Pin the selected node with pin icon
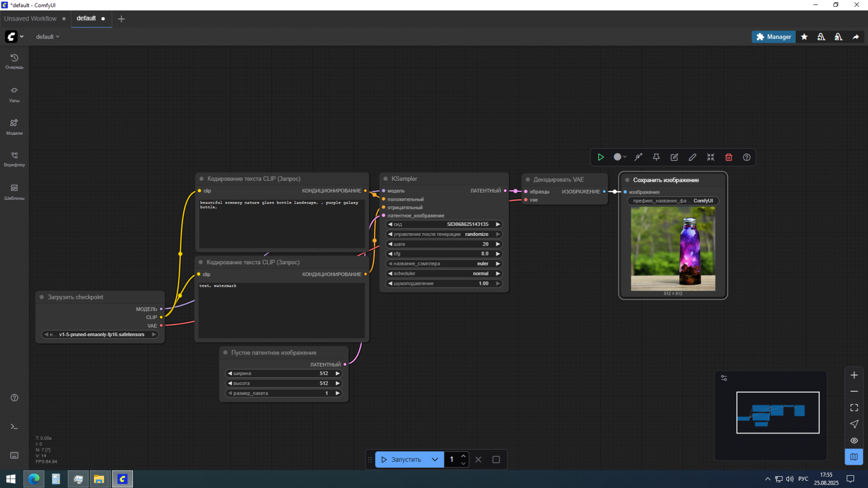Screen dimensions: 868x488 click(656, 157)
